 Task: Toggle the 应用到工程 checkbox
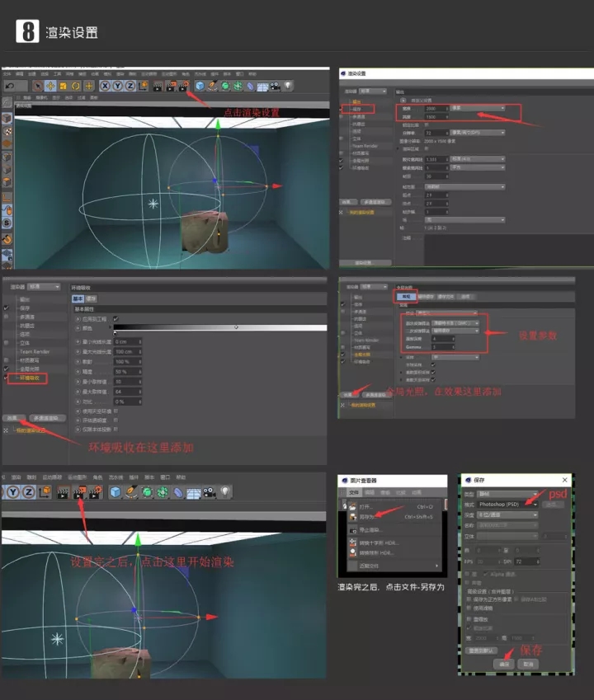[x=115, y=319]
